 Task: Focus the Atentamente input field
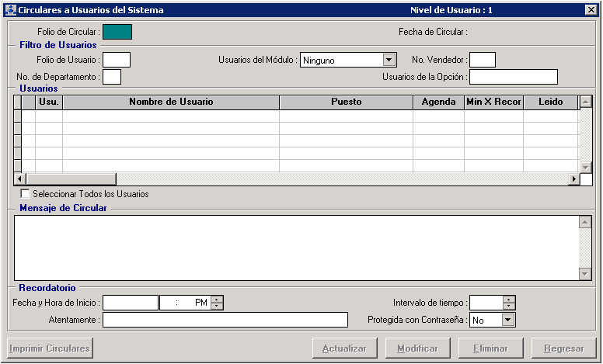click(225, 320)
